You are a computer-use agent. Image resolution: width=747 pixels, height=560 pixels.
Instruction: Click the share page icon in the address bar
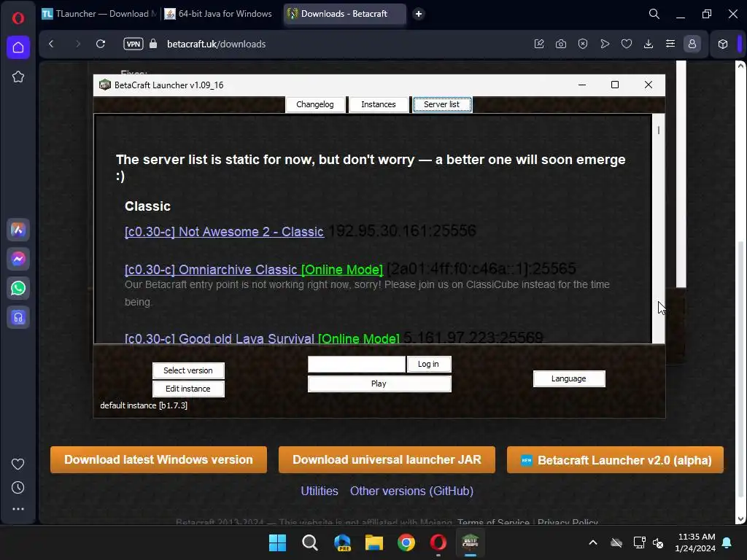[x=539, y=44]
